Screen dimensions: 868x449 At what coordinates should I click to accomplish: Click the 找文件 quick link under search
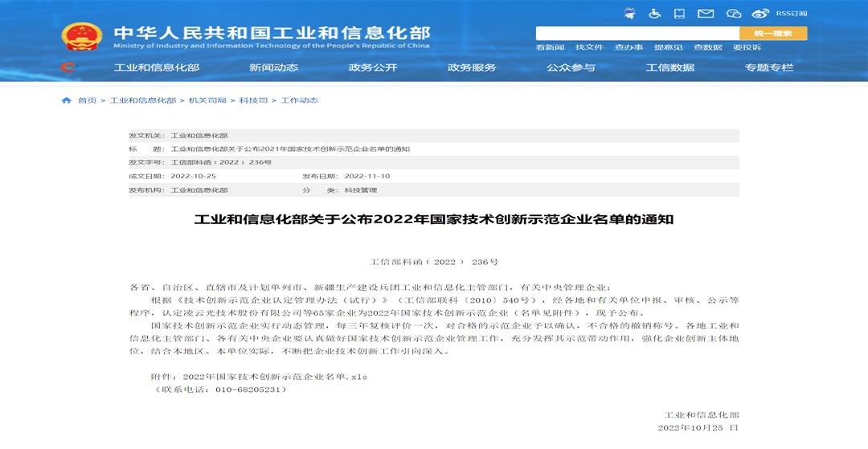pos(589,47)
